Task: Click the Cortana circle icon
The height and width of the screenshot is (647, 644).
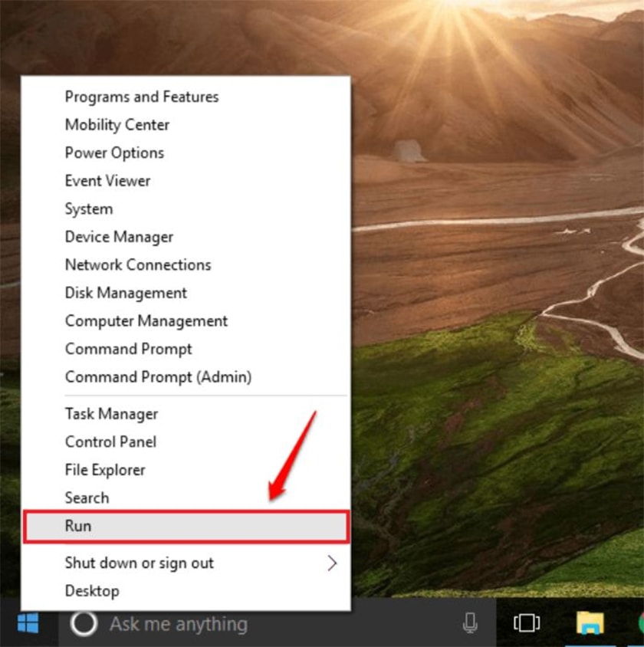Action: click(x=84, y=624)
